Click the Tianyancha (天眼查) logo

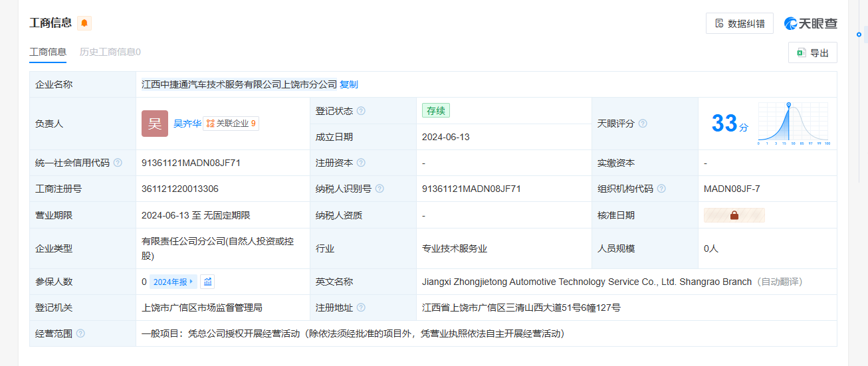click(x=810, y=23)
